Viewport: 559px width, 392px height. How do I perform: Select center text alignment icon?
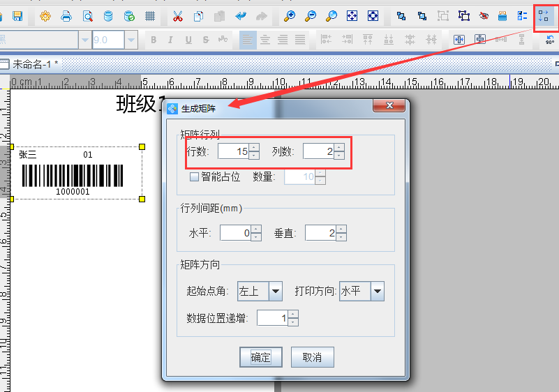265,40
